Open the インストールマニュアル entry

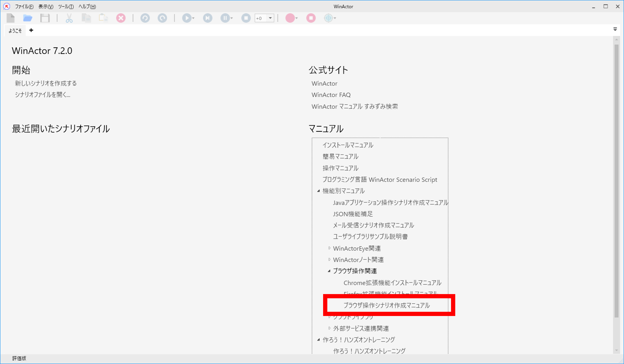click(348, 145)
